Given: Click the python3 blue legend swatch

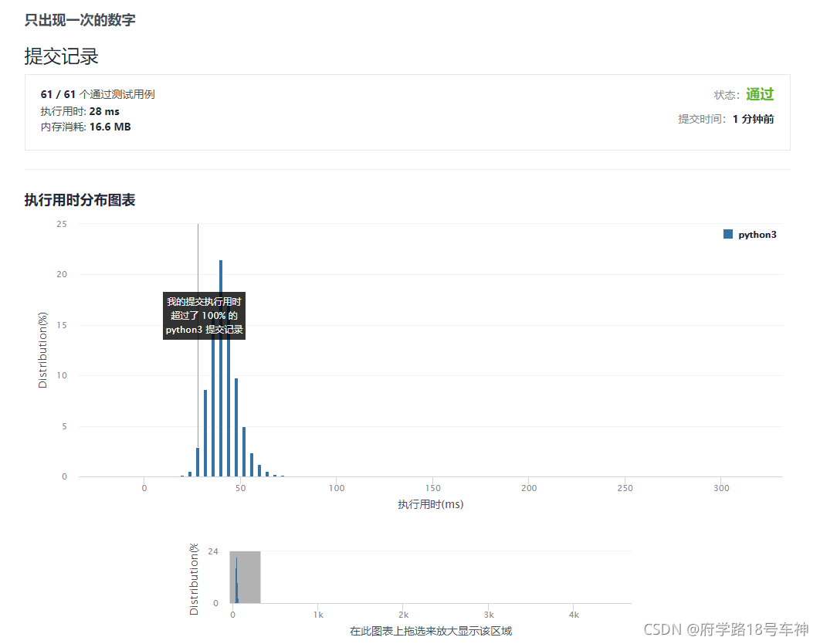Looking at the screenshot, I should point(728,235).
